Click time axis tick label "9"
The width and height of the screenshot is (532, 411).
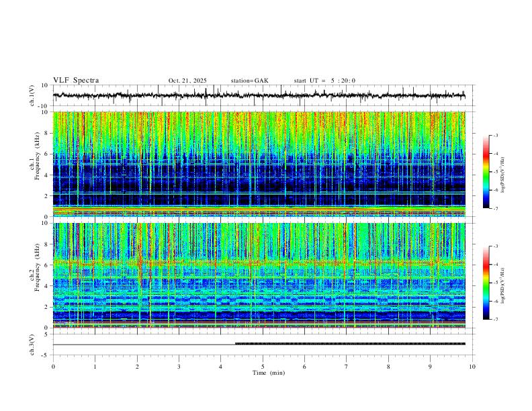430,367
